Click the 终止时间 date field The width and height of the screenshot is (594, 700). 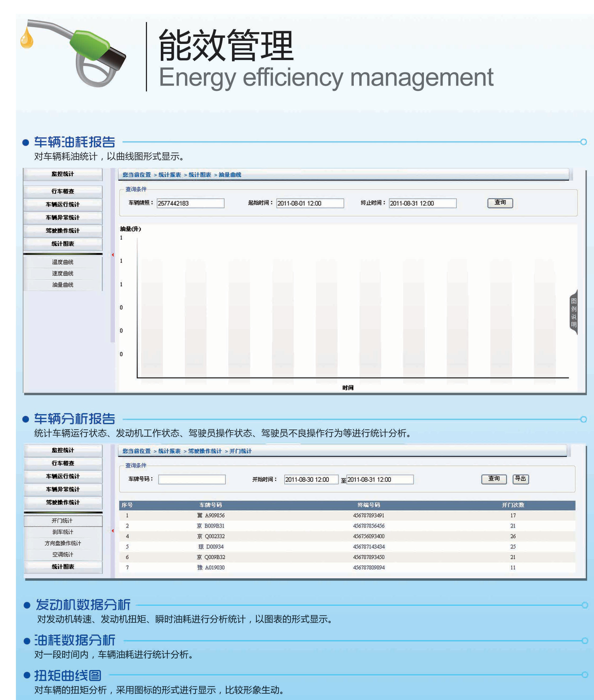[422, 203]
